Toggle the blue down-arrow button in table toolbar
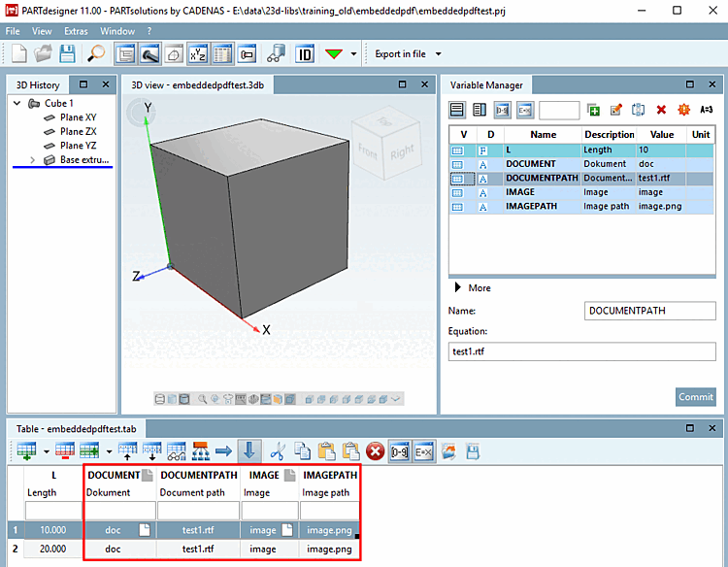The height and width of the screenshot is (567, 728). (x=249, y=450)
